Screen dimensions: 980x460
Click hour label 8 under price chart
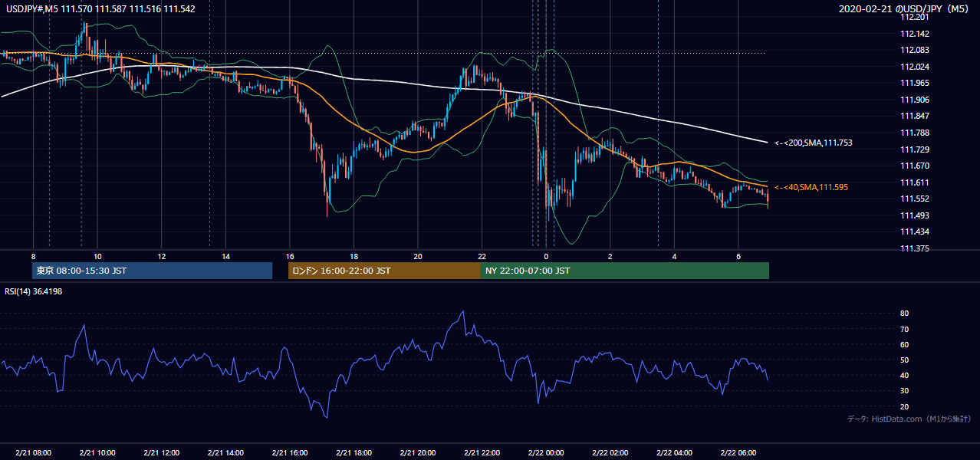click(x=33, y=255)
